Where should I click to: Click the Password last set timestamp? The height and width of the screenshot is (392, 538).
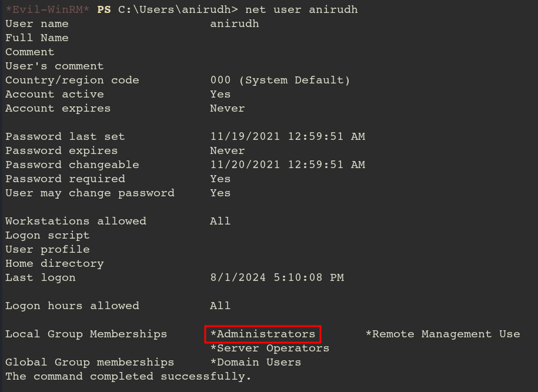(x=288, y=136)
